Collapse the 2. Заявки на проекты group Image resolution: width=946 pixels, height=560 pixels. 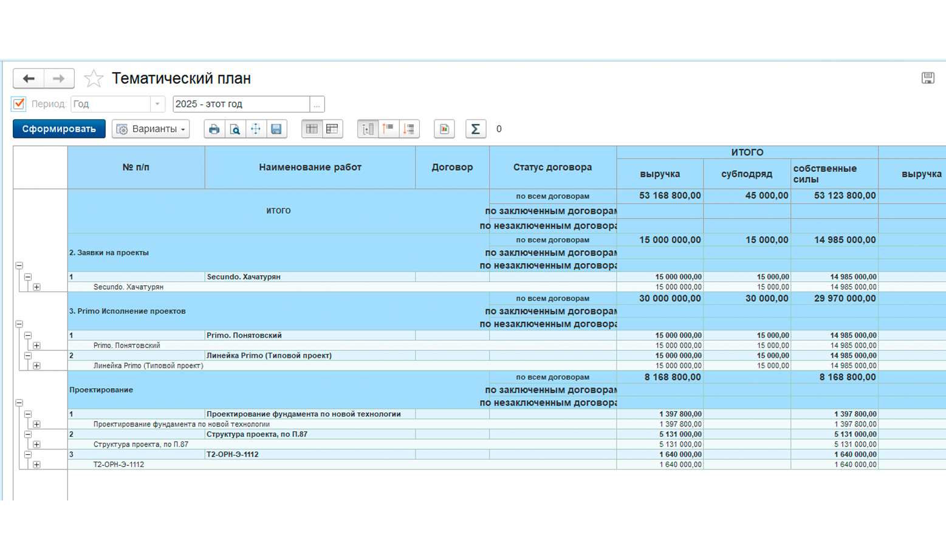pos(19,265)
